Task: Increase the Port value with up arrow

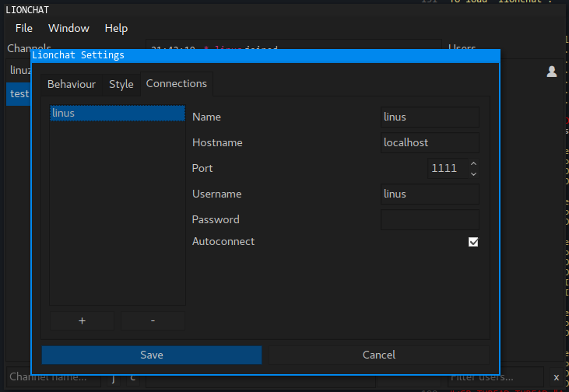Action: [473, 163]
